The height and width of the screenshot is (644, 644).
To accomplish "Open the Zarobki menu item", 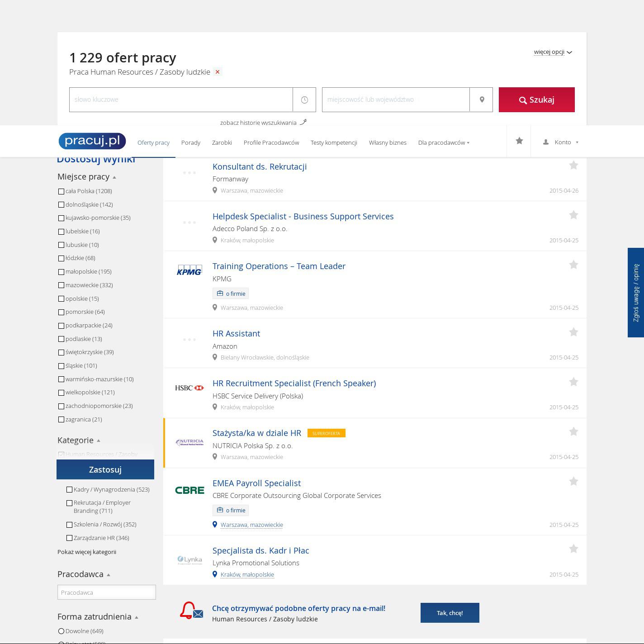I will pyautogui.click(x=222, y=142).
